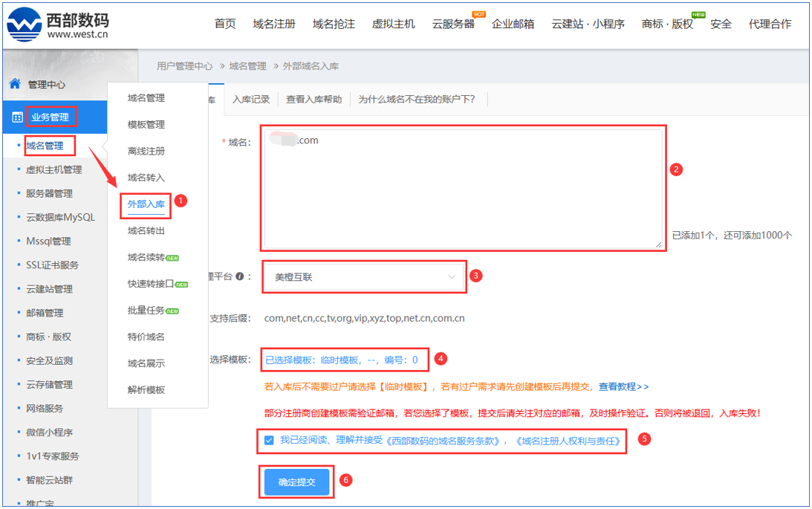
Task: Expand 域名管理 in the sidebar
Action: click(45, 146)
